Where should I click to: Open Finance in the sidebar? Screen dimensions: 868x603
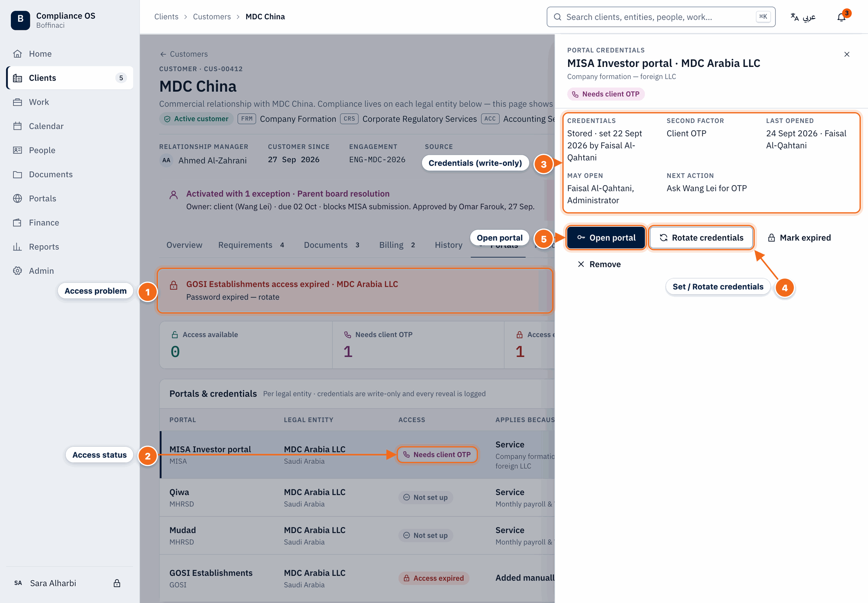[x=69, y=222]
